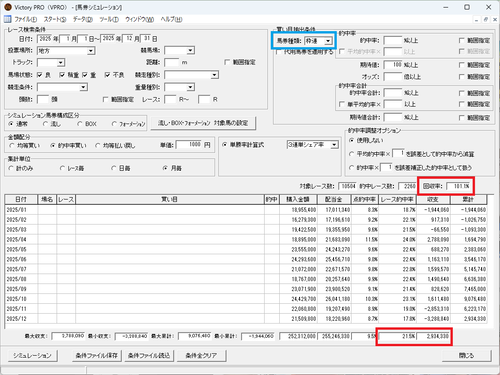Click the シミュレーション button
The height and width of the screenshot is (375, 500).
pyautogui.click(x=32, y=356)
